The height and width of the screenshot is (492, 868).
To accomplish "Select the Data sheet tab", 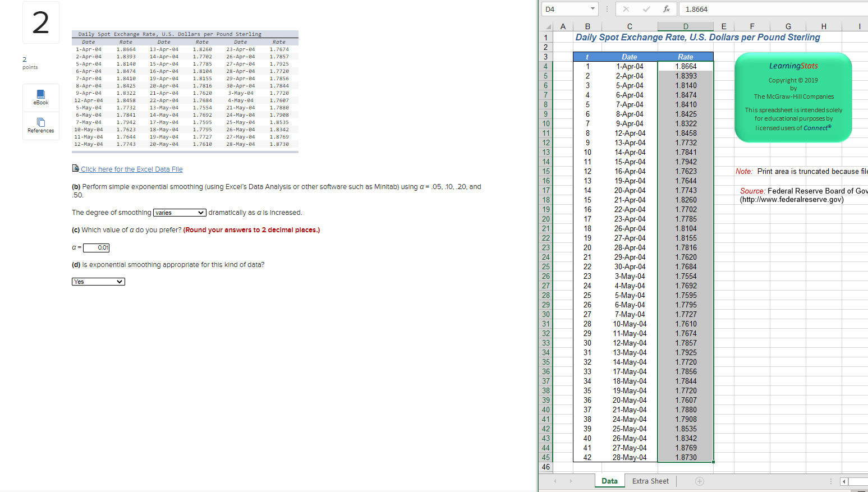I will coord(609,481).
